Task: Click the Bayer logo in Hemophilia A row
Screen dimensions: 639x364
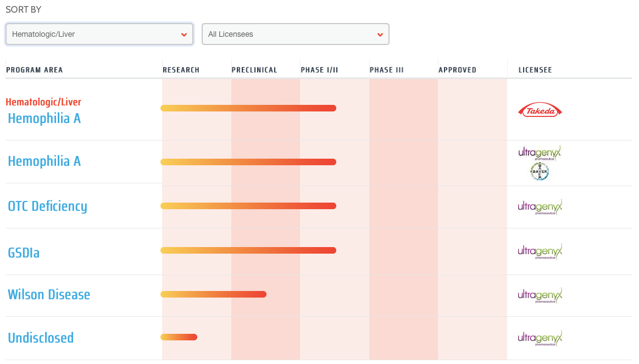Action: 540,172
